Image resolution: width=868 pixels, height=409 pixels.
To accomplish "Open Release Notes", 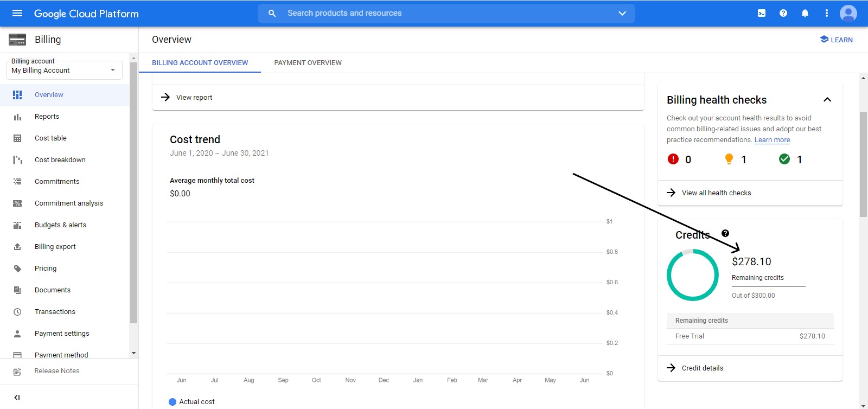I will 57,371.
